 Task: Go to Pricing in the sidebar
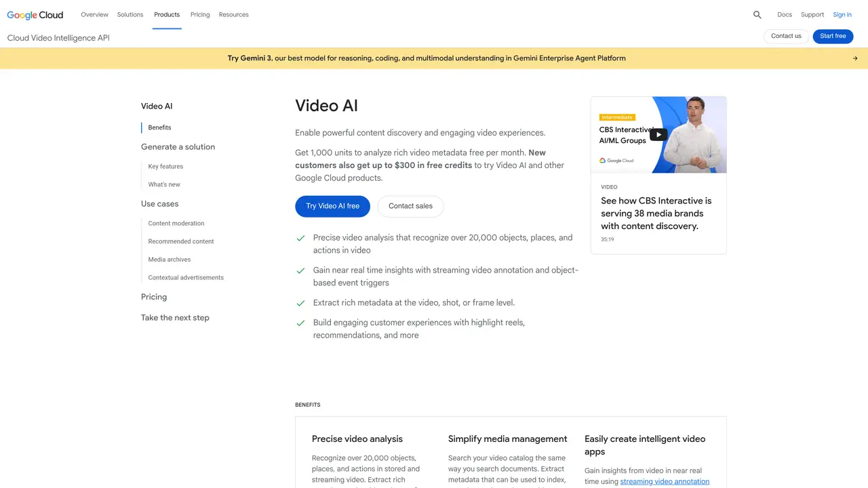pos(154,297)
